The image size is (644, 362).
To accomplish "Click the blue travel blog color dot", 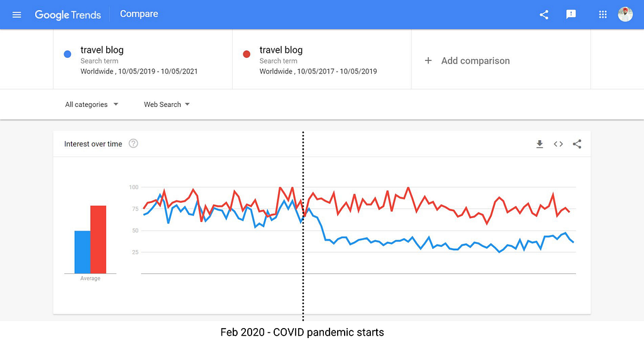I will (x=68, y=55).
